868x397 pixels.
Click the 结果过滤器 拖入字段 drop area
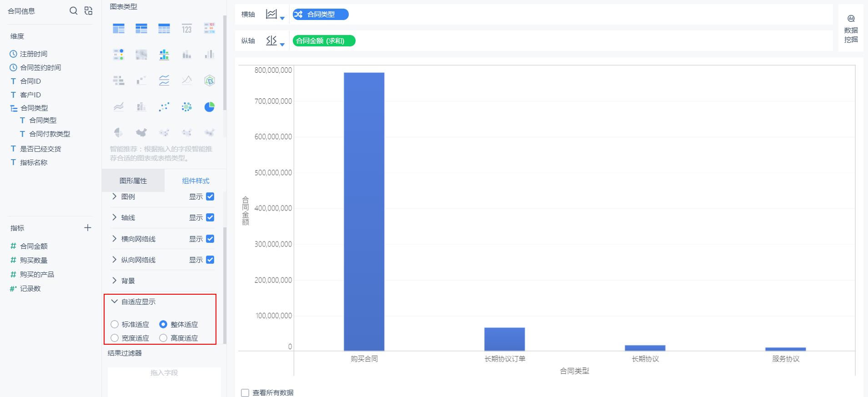click(164, 381)
